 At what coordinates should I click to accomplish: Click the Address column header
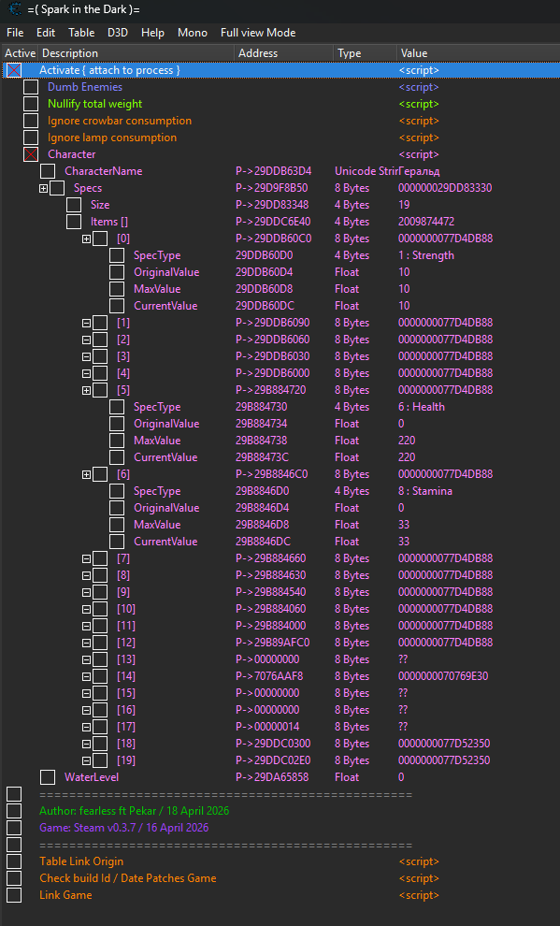(284, 53)
